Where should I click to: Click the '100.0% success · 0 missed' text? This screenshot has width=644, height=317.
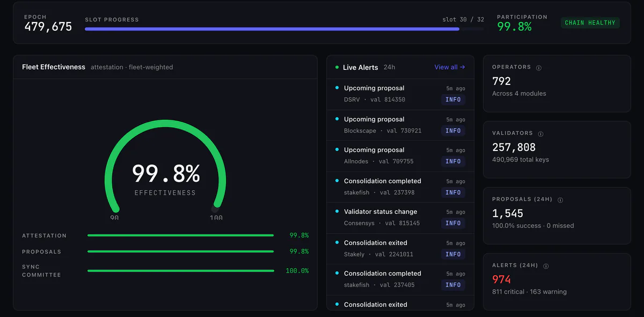tap(533, 226)
